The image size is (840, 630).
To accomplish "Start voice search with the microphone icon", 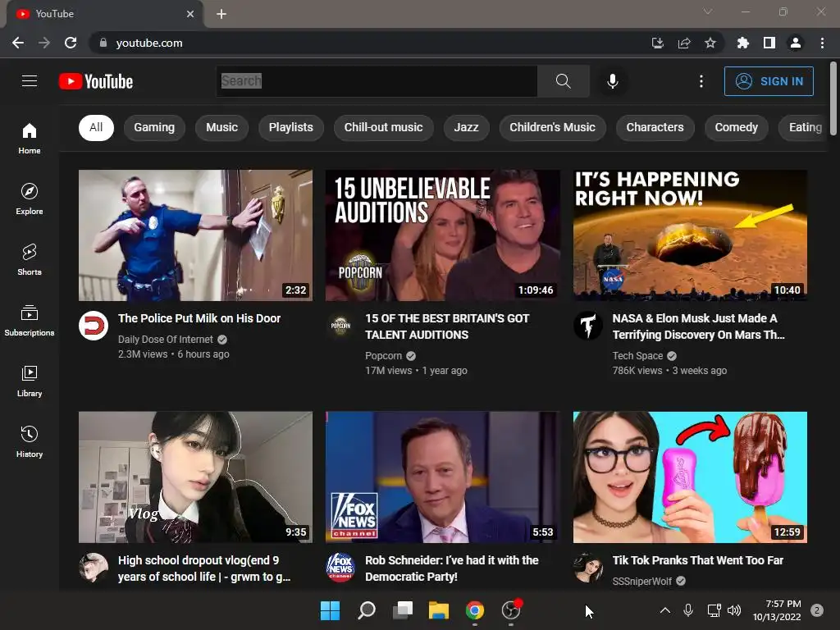I will coord(612,81).
